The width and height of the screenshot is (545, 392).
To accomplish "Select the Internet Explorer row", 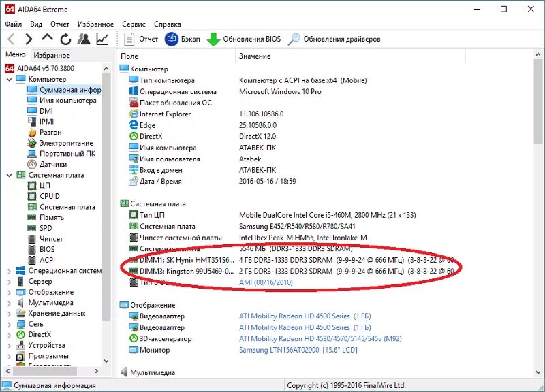I will click(x=206, y=114).
